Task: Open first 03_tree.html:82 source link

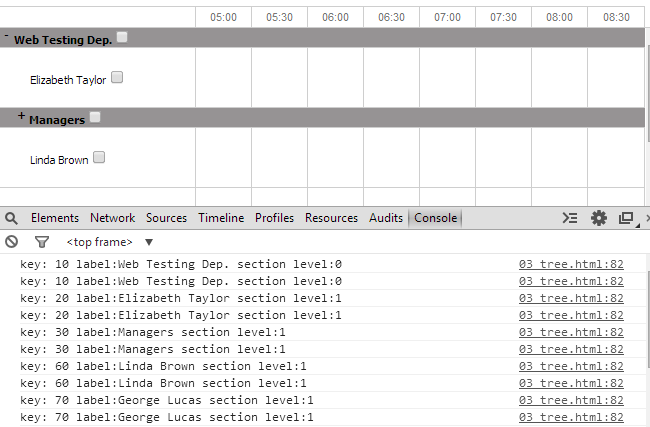Action: [x=571, y=264]
